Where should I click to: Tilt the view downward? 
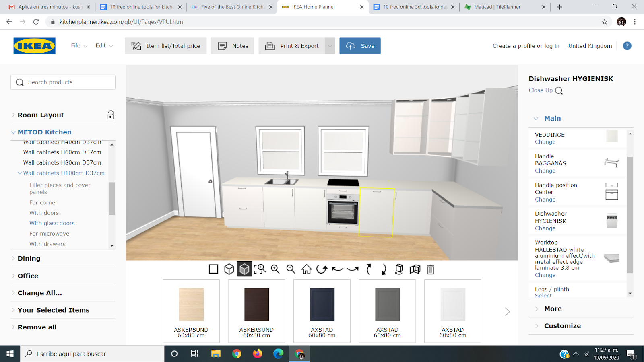pos(384,269)
